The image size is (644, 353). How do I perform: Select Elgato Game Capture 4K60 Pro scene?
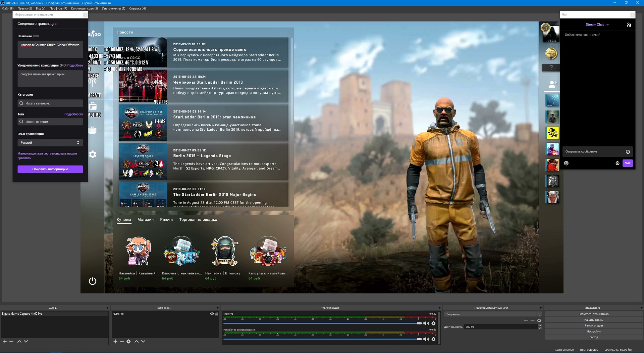tap(55, 314)
